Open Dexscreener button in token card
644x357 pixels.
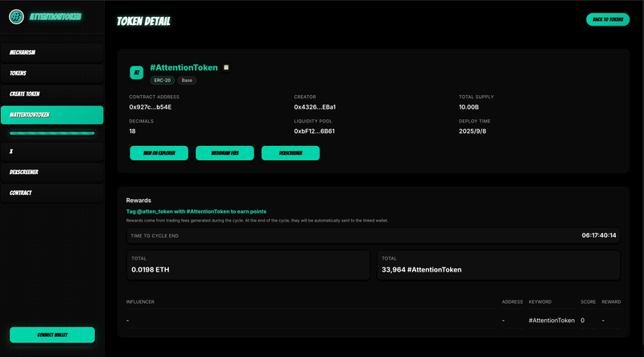tap(291, 153)
